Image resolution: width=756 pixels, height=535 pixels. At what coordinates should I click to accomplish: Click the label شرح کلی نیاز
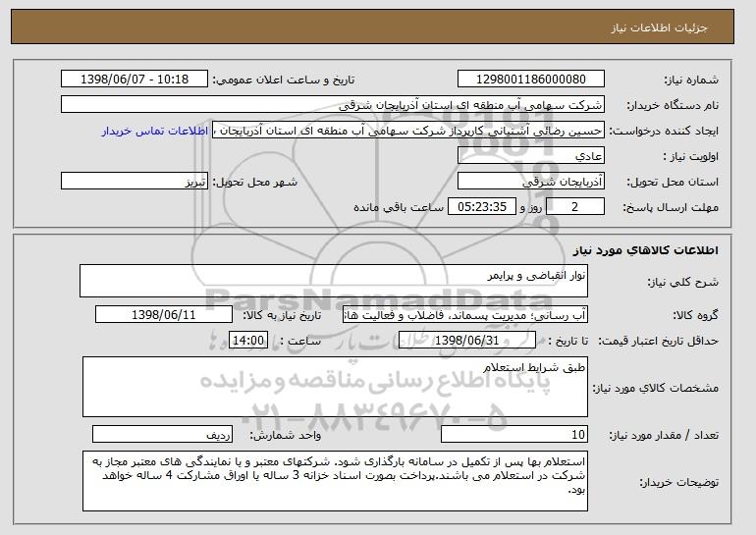(682, 282)
